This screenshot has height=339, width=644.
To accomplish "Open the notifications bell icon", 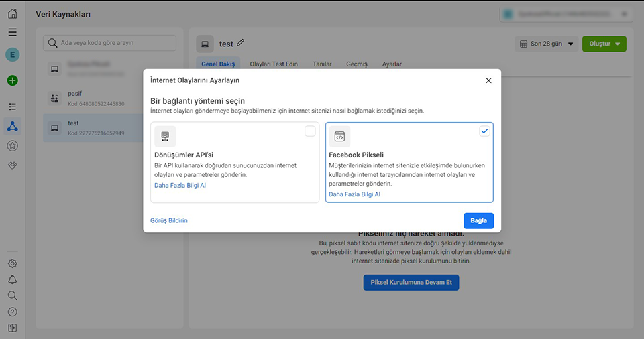I will coord(13,279).
